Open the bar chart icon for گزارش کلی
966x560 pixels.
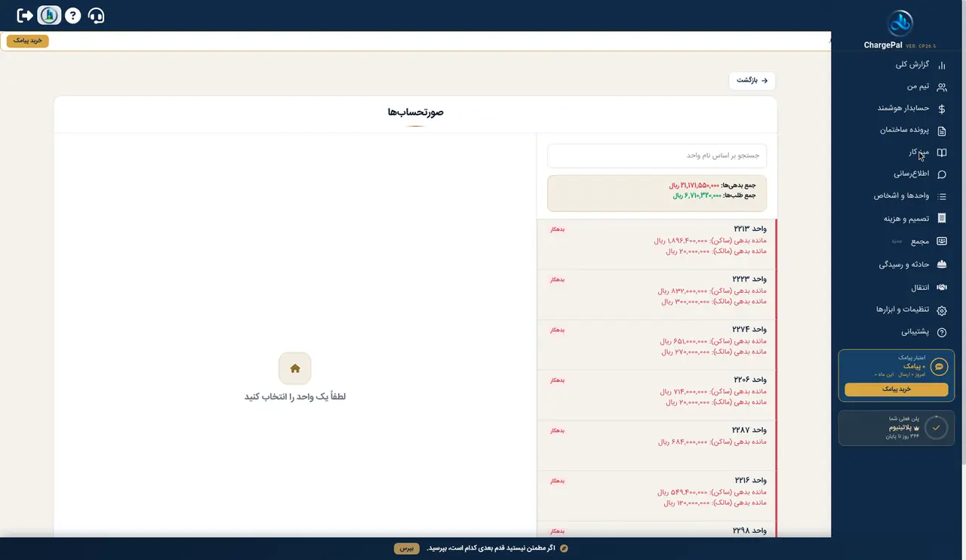[x=941, y=65]
